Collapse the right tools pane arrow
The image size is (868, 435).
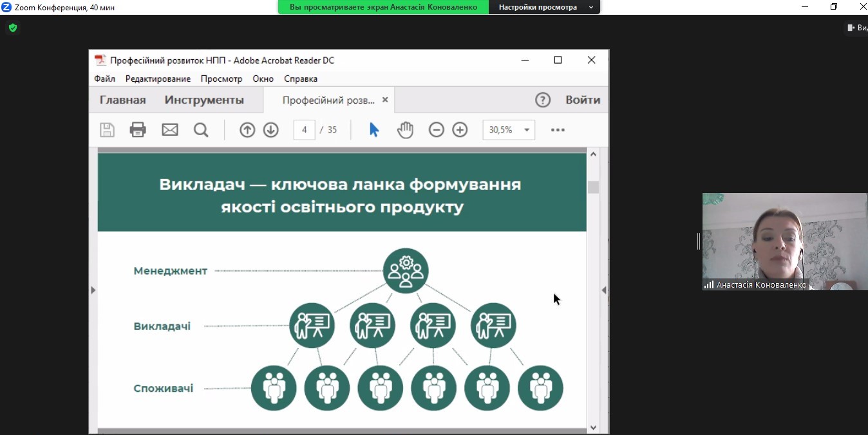(x=604, y=290)
